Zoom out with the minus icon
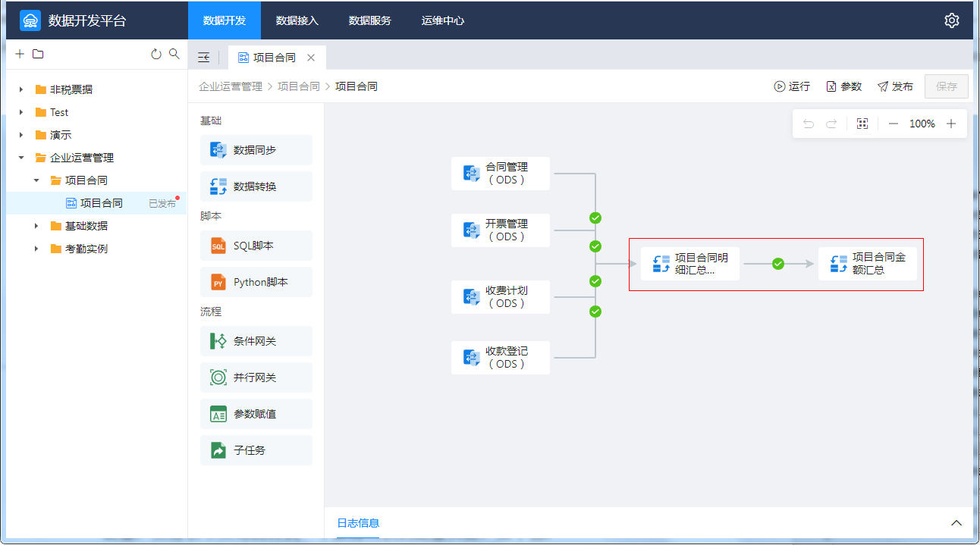This screenshot has height=545, width=980. 893,124
